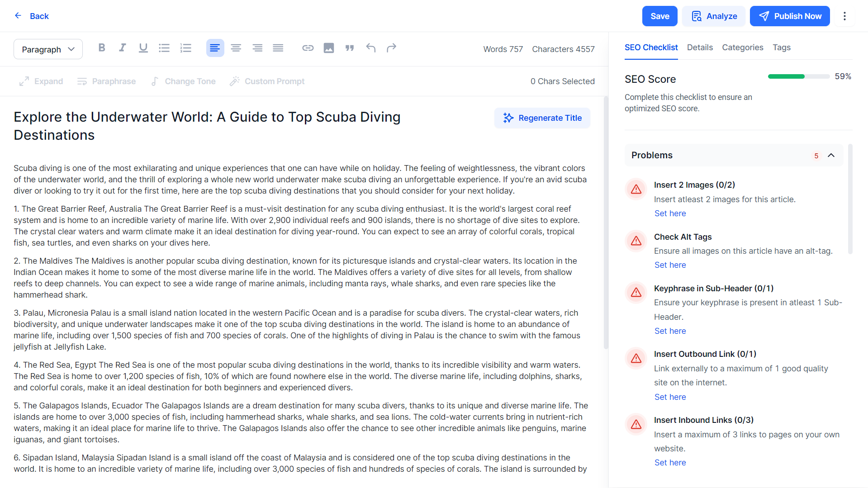Open the Categories tab
Image resolution: width=868 pixels, height=488 pixels.
click(x=742, y=47)
